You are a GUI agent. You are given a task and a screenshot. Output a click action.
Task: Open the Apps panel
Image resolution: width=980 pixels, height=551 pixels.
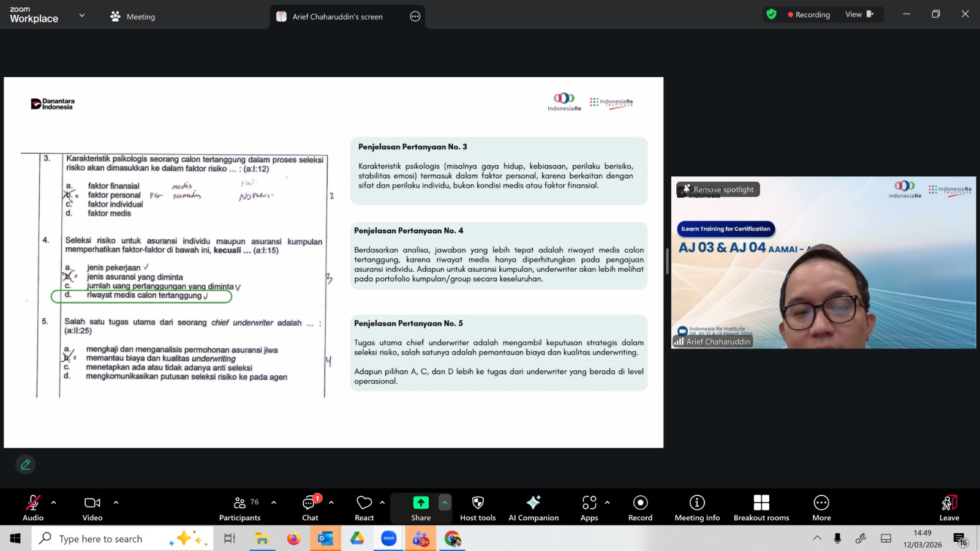coord(589,508)
